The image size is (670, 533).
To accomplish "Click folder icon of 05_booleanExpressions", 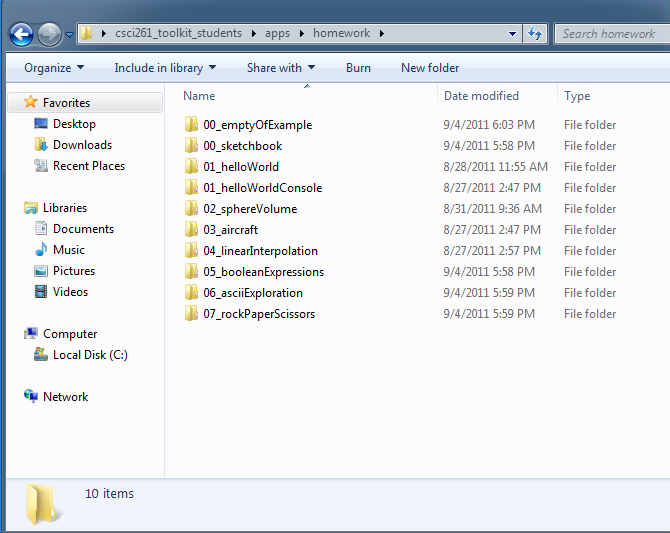I will 191,271.
